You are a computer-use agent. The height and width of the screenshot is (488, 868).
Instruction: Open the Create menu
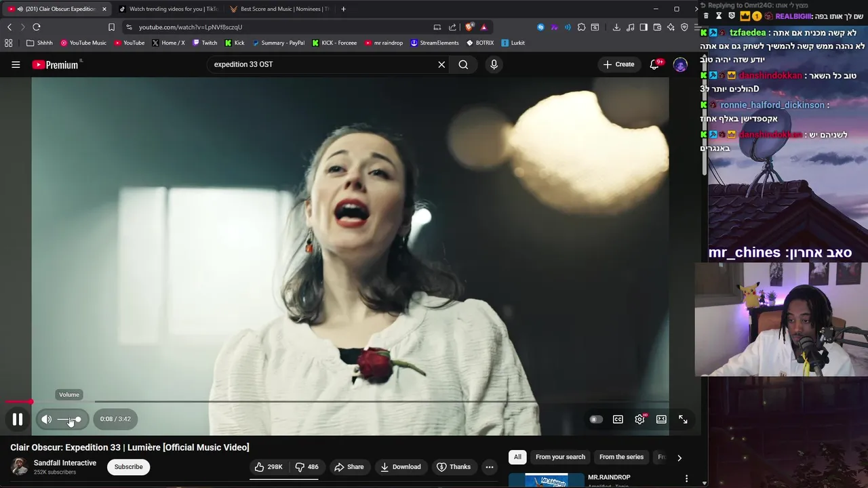pyautogui.click(x=618, y=64)
